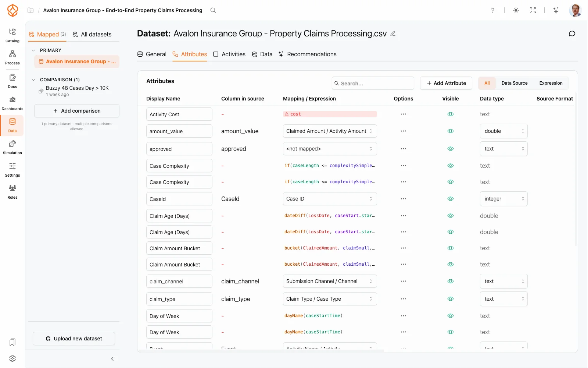Viewport: 588px width, 368px height.
Task: Open the integer data type dropdown
Action: coord(503,199)
